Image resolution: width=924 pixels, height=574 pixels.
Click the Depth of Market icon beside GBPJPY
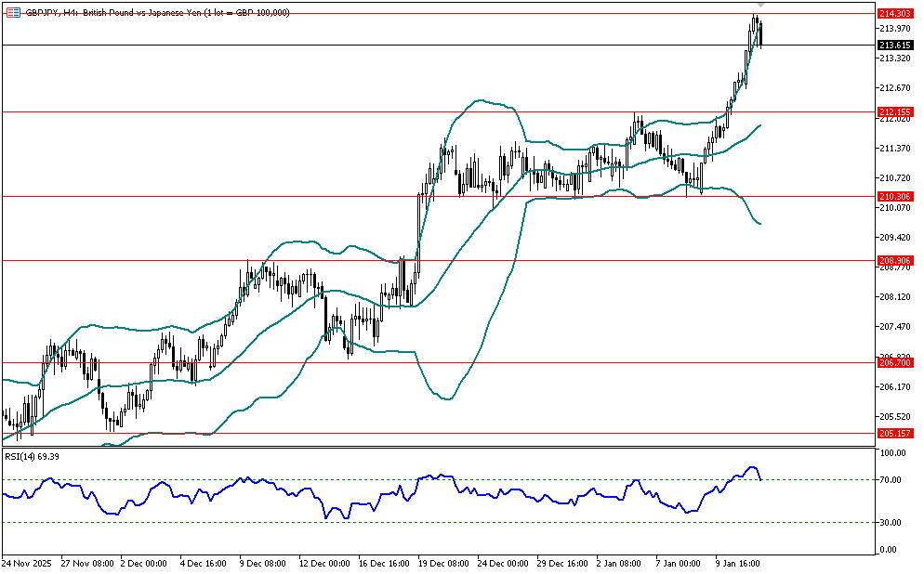[x=12, y=12]
